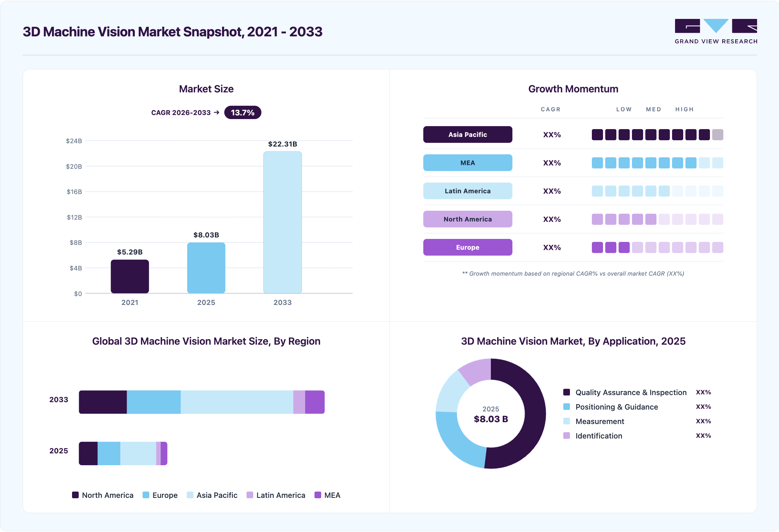Click the LOW column header
779x532 pixels.
click(x=624, y=109)
